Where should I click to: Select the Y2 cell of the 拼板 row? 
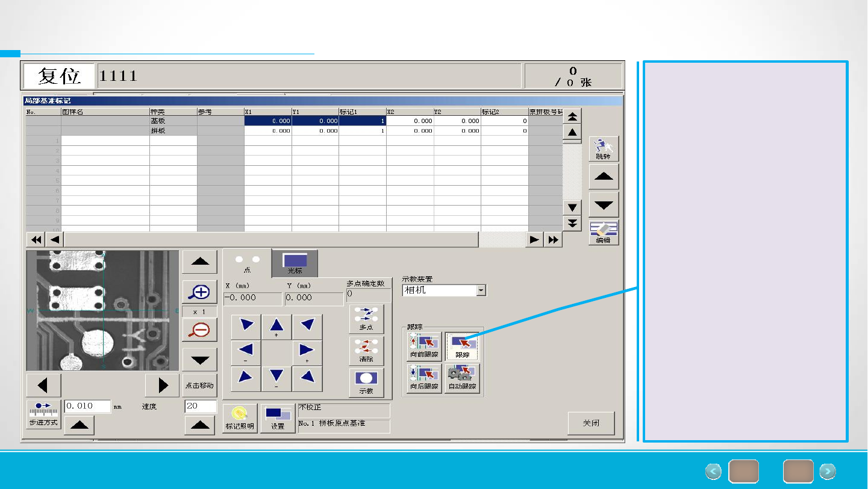point(457,130)
